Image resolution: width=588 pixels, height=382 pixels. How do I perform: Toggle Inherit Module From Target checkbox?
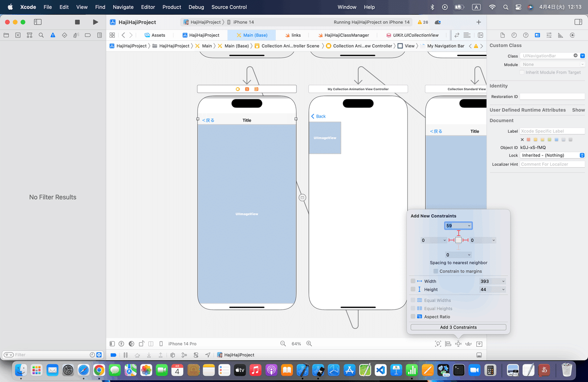[522, 73]
